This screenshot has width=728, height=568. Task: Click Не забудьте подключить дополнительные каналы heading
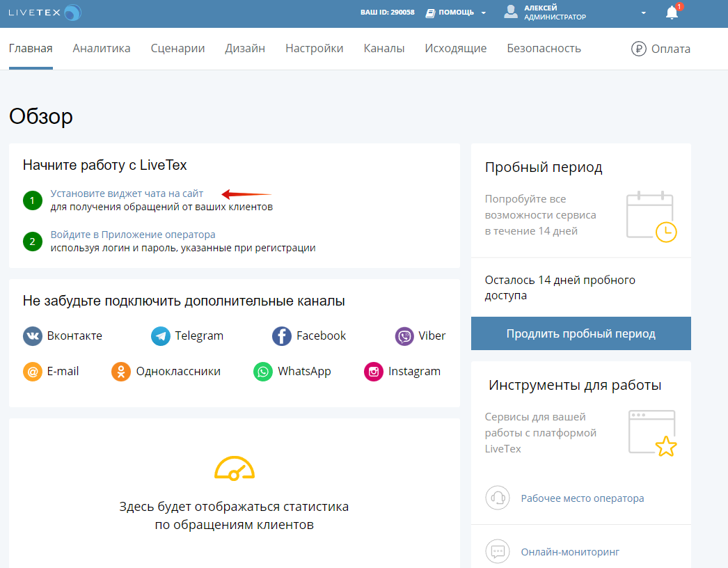point(184,301)
